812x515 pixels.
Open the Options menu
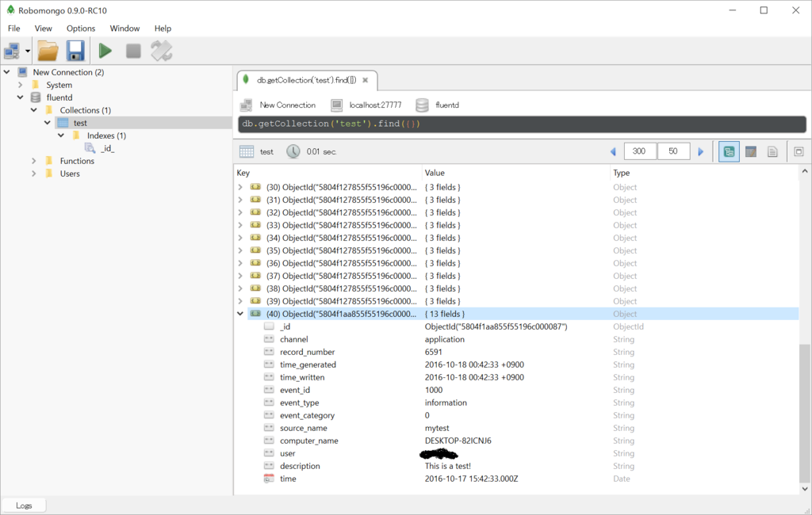[80, 28]
